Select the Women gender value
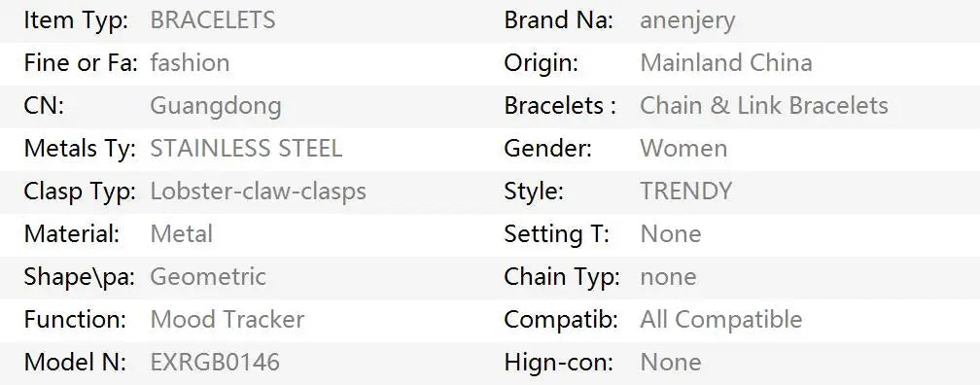 pyautogui.click(x=683, y=148)
